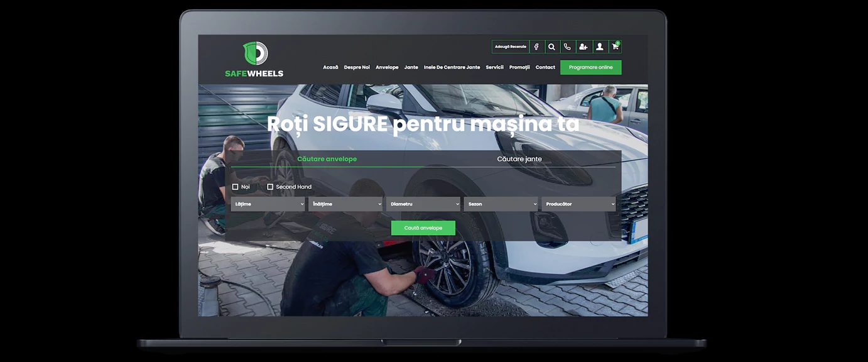This screenshot has height=362, width=868.
Task: Open the Adaugă Recenzie link
Action: pyautogui.click(x=510, y=47)
